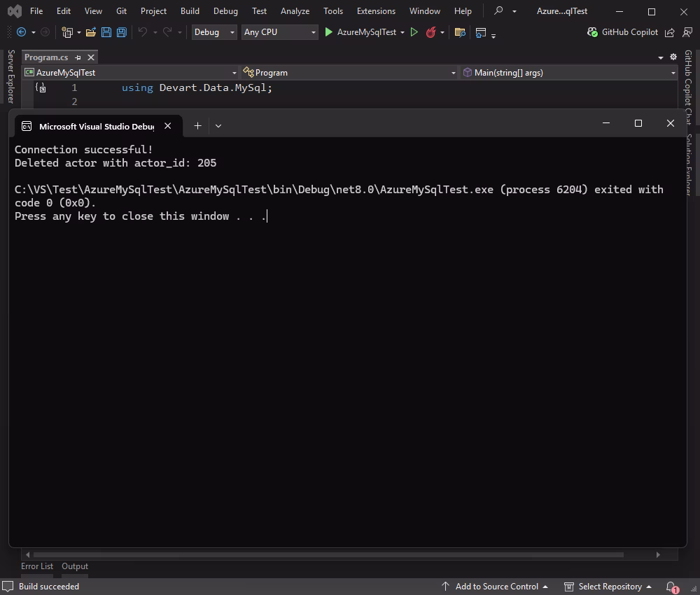Viewport: 700px width, 595px height.
Task: Activate the Hot Reload flame icon
Action: 430,32
